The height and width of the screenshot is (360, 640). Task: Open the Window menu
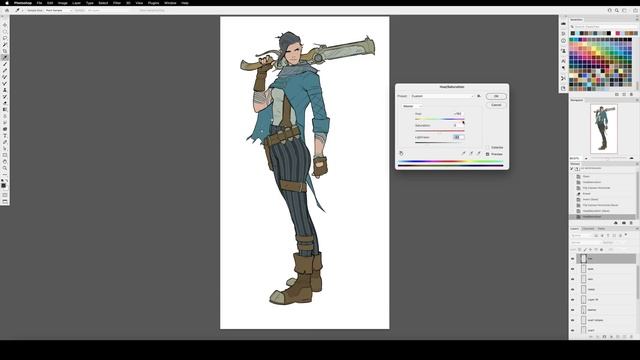pos(170,3)
